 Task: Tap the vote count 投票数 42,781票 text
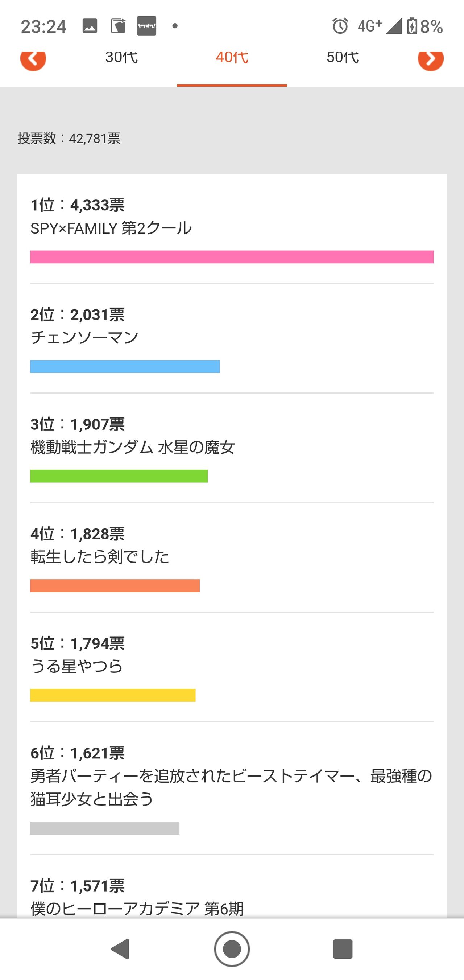pos(69,139)
